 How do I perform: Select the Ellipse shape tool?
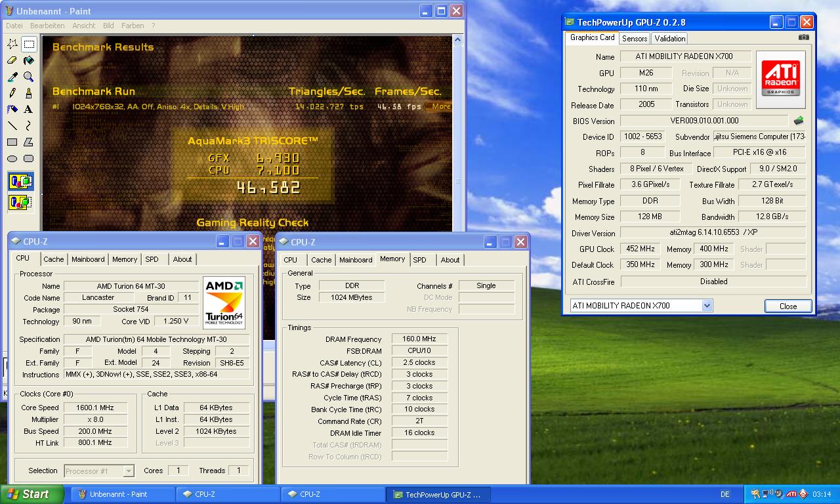pyautogui.click(x=12, y=158)
